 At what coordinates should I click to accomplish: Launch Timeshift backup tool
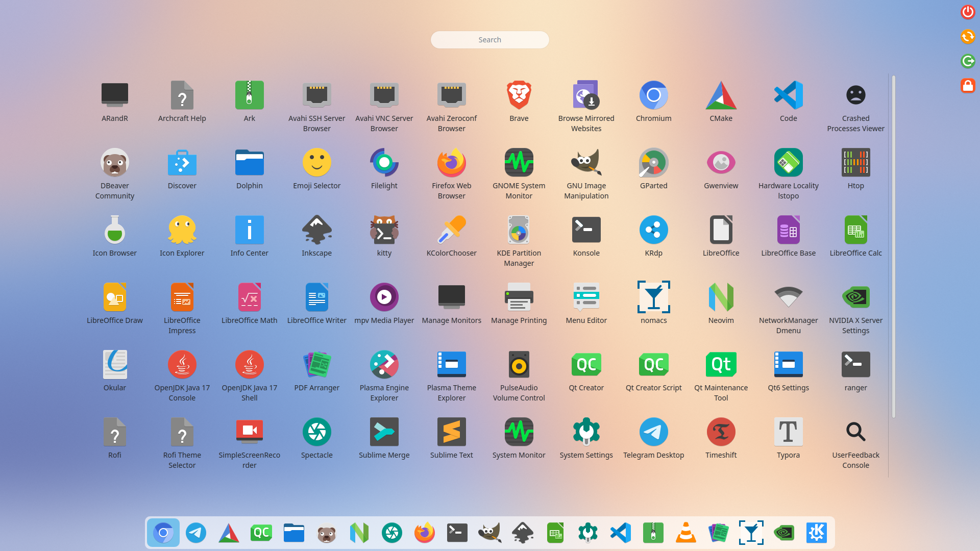[721, 438]
